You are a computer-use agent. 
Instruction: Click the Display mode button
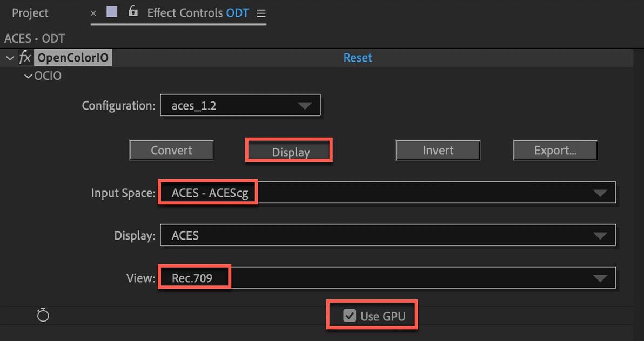291,152
